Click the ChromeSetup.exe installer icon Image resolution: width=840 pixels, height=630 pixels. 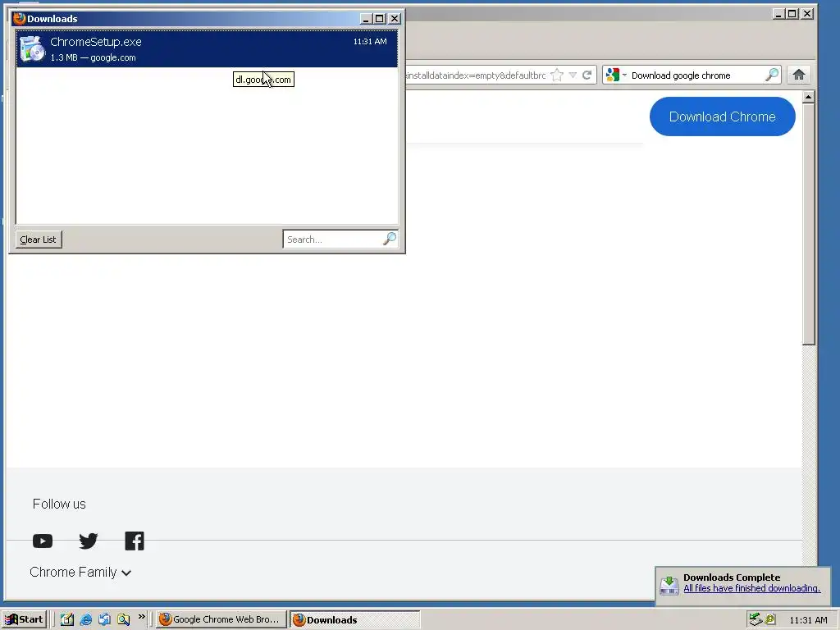pos(32,48)
